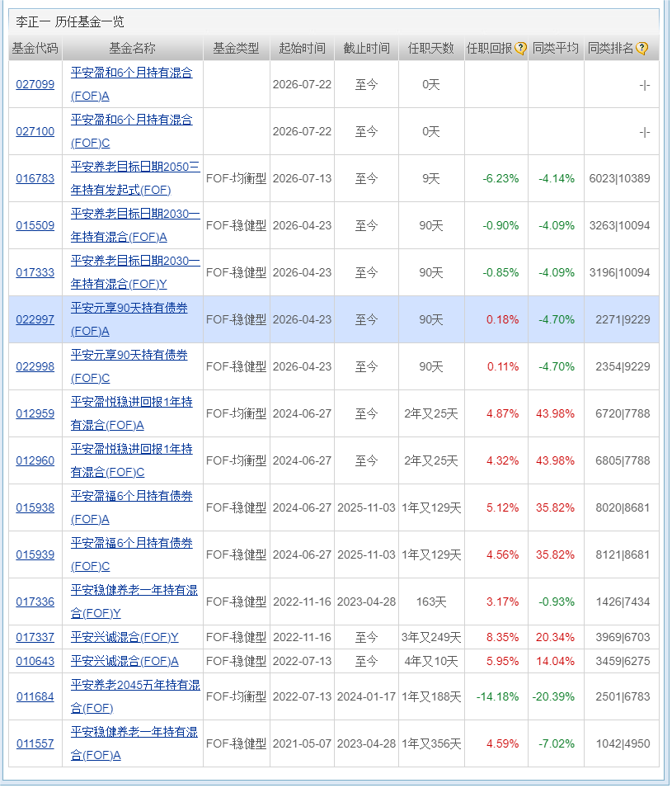Click the 任职天数 column header
The image size is (672, 788).
(x=431, y=48)
